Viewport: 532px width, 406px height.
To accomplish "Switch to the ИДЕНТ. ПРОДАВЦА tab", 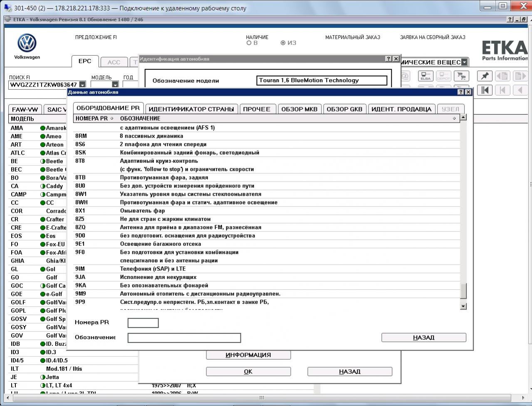I will 402,109.
